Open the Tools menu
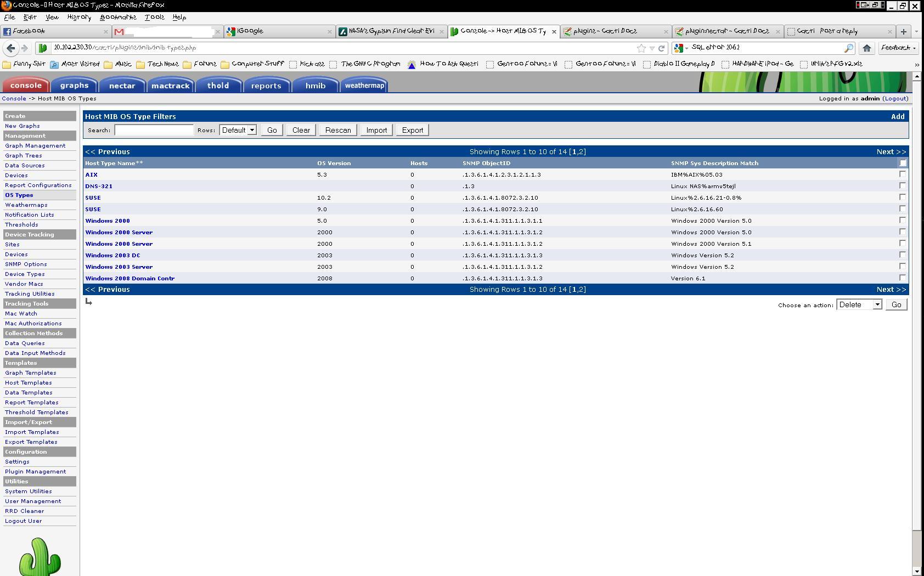 click(x=154, y=18)
